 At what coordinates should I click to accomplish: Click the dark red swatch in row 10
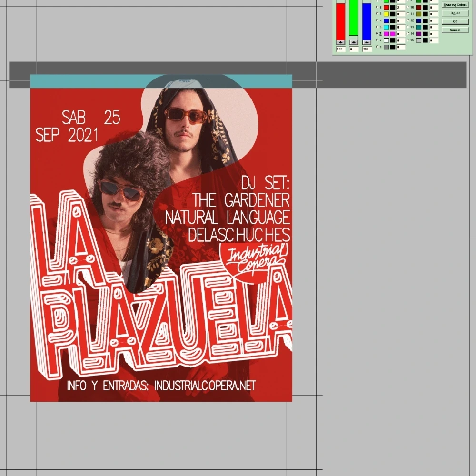tap(419, 7)
